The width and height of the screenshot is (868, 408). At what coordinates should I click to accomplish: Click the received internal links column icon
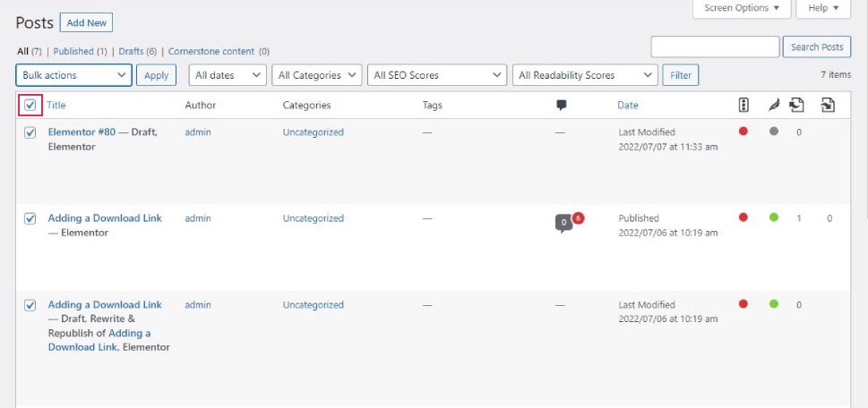click(828, 105)
